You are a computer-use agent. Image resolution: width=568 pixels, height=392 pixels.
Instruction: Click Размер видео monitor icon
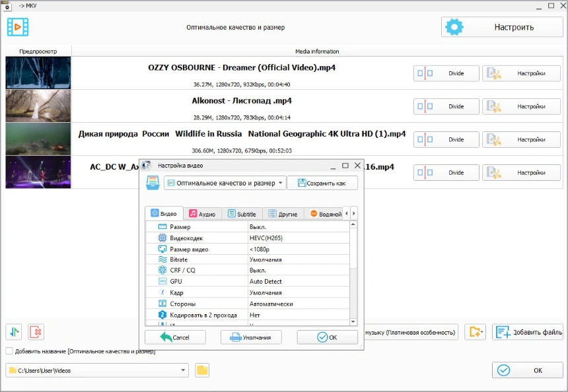[162, 249]
